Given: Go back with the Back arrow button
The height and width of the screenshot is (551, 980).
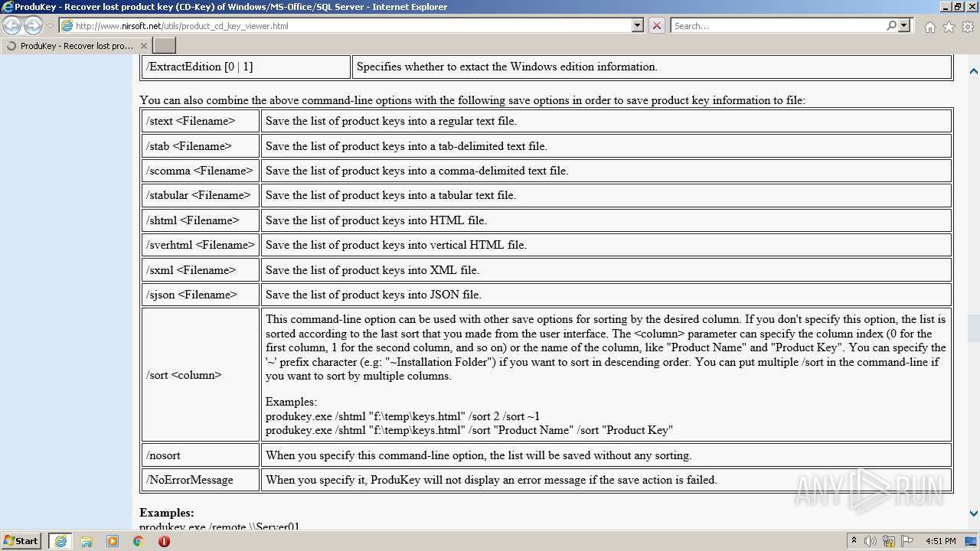Looking at the screenshot, I should (x=11, y=26).
